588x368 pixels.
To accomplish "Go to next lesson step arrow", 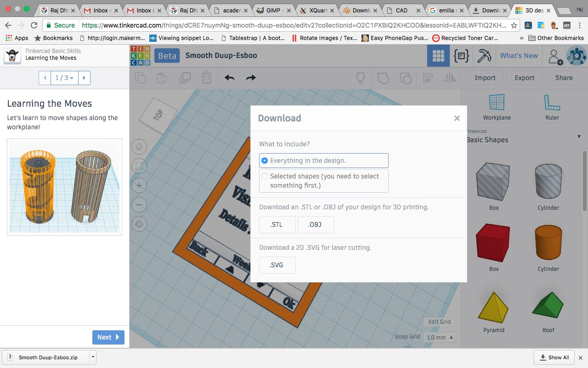I will (x=84, y=78).
